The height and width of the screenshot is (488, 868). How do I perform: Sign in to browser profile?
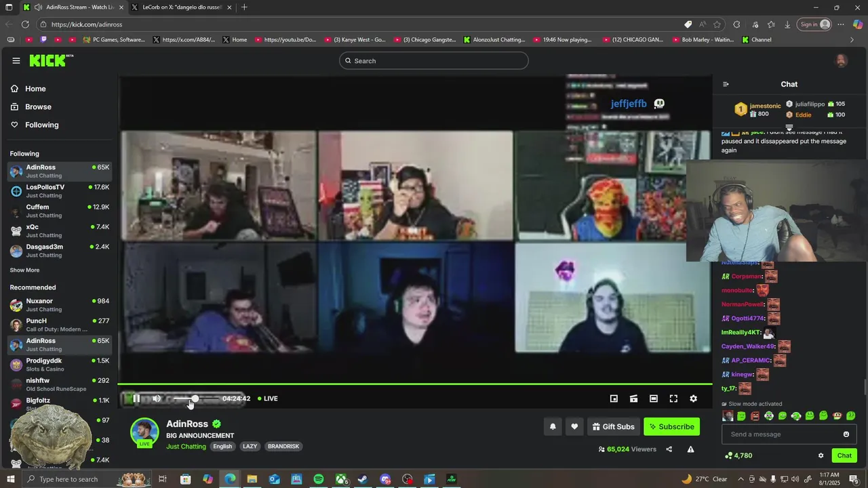pos(814,24)
